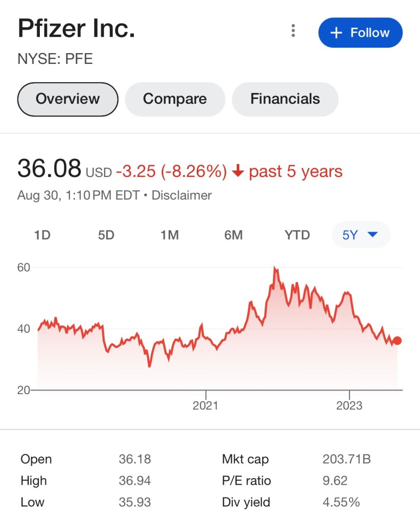Click the chart peak near 60

(x=275, y=268)
